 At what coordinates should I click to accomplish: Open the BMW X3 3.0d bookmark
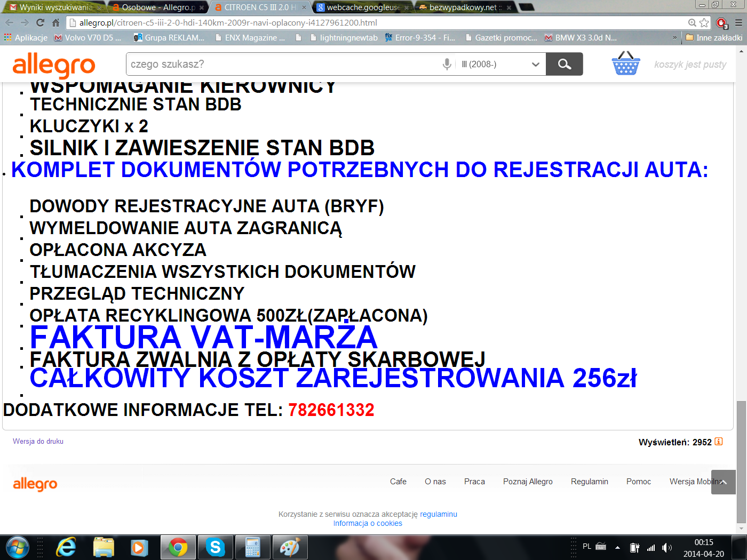(x=581, y=38)
